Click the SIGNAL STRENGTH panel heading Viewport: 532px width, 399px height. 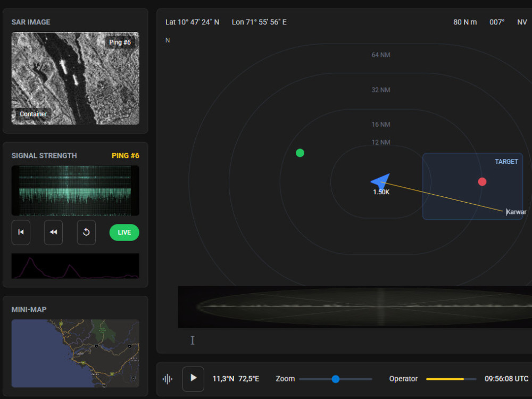tap(44, 155)
